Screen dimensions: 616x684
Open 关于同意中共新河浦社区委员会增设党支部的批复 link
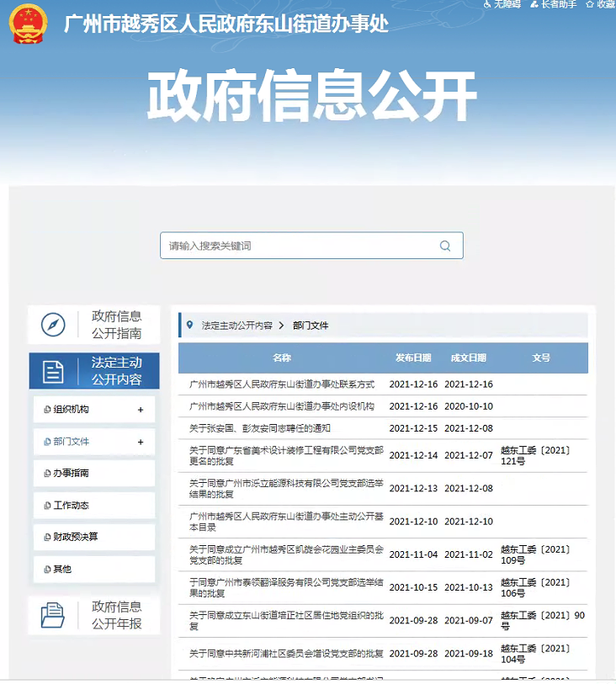(x=286, y=654)
